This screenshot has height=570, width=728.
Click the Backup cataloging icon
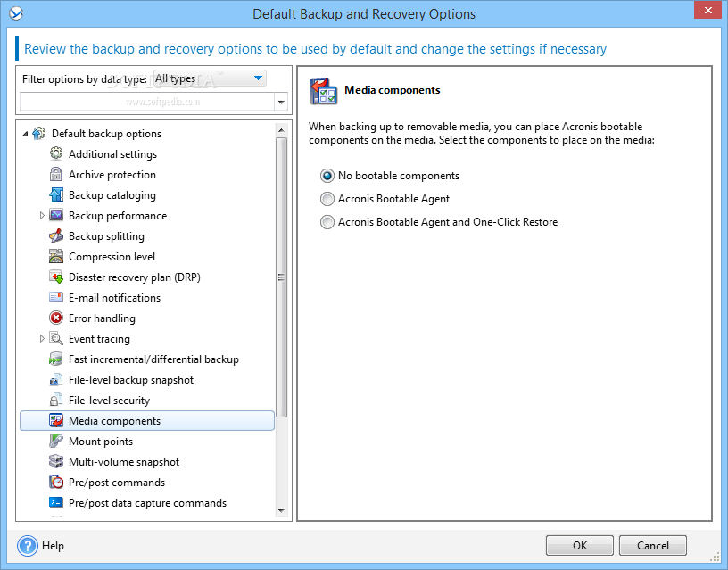tap(55, 194)
